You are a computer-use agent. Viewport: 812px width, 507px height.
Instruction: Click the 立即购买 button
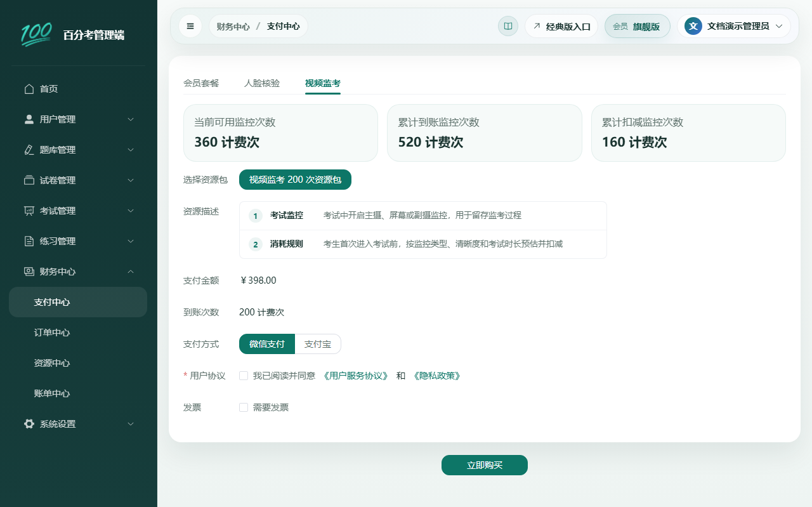pyautogui.click(x=485, y=465)
